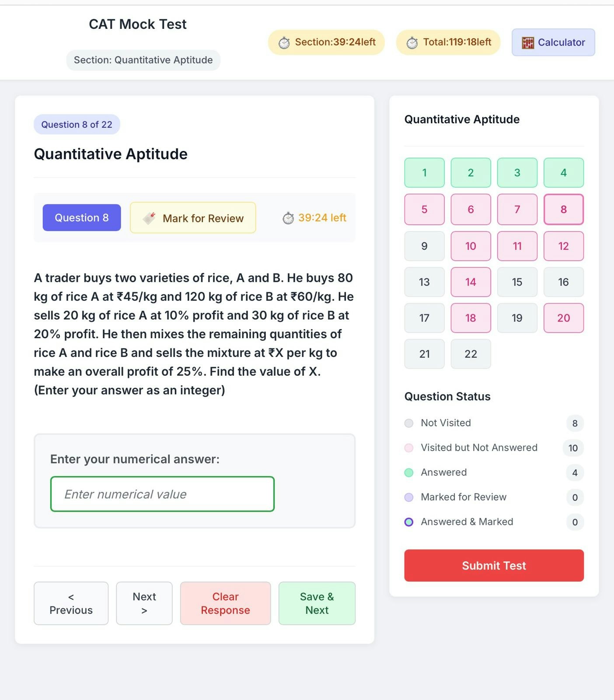Click the Answered & Marked status dot

[409, 522]
